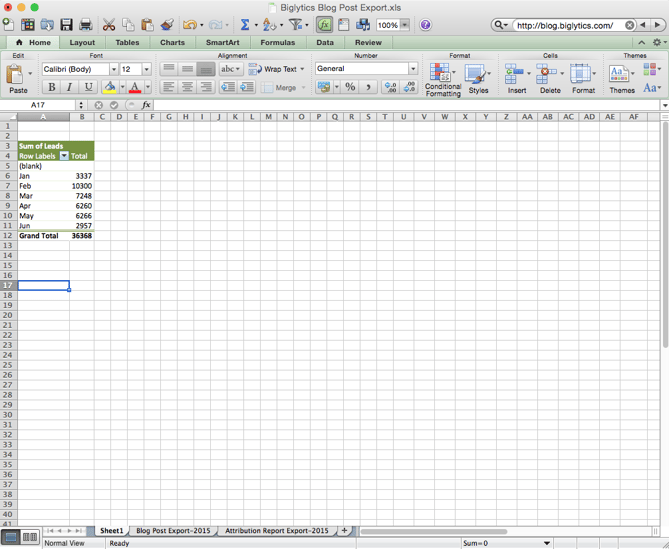Image resolution: width=669 pixels, height=549 pixels.
Task: Click the decrease indent icon
Action: coord(228,87)
